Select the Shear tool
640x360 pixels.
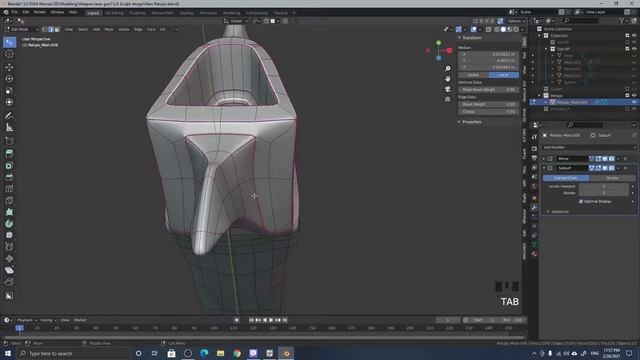point(9,270)
